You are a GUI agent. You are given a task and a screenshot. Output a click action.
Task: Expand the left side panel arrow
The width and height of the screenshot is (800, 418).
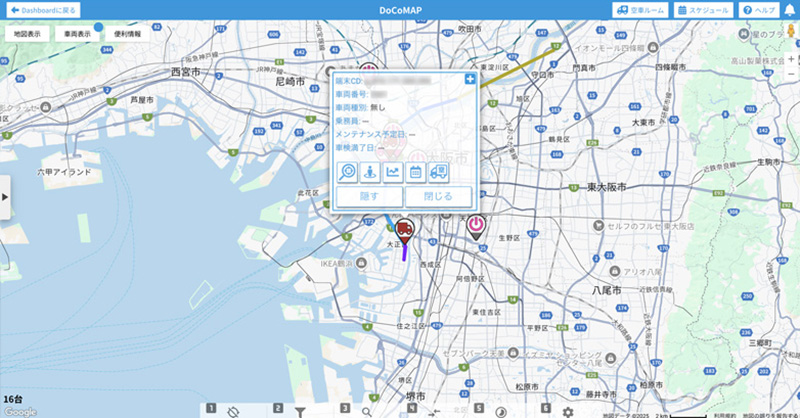click(5, 197)
